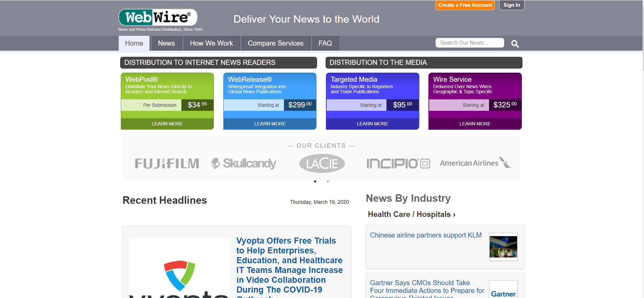
Task: Open the WebPost® service title
Action: click(x=142, y=79)
